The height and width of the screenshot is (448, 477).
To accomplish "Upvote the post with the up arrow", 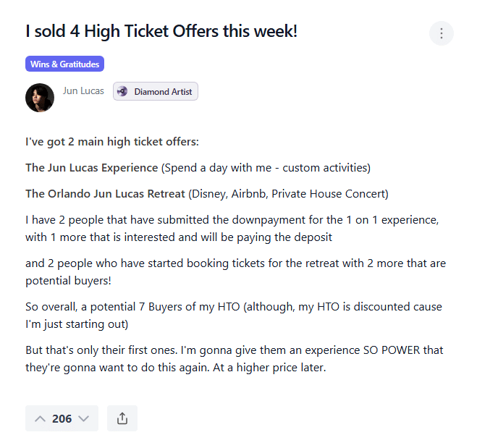I will click(x=40, y=418).
